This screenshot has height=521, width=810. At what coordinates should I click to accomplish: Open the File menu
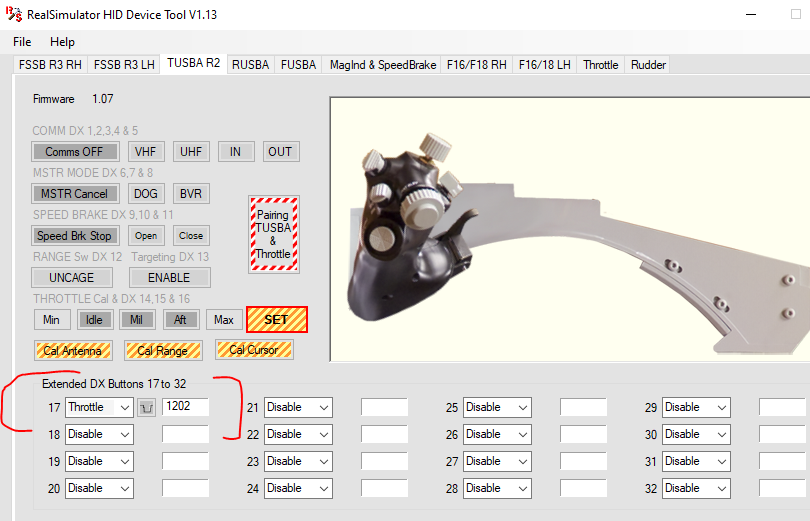[22, 42]
